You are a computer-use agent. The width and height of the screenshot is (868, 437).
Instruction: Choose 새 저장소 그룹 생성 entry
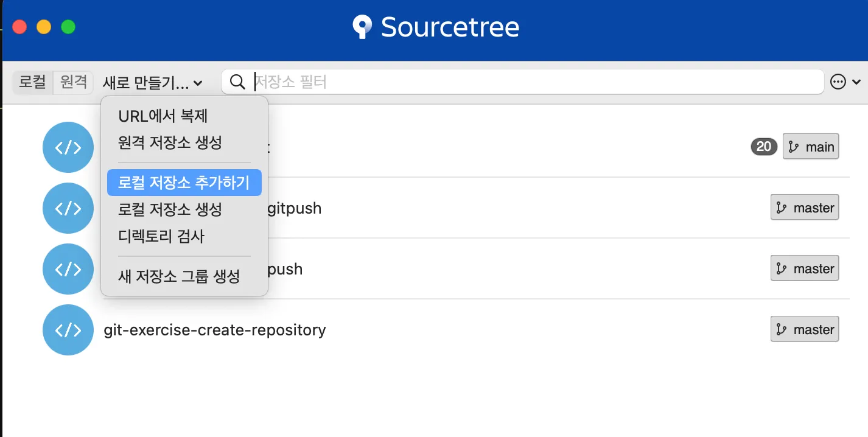click(184, 276)
